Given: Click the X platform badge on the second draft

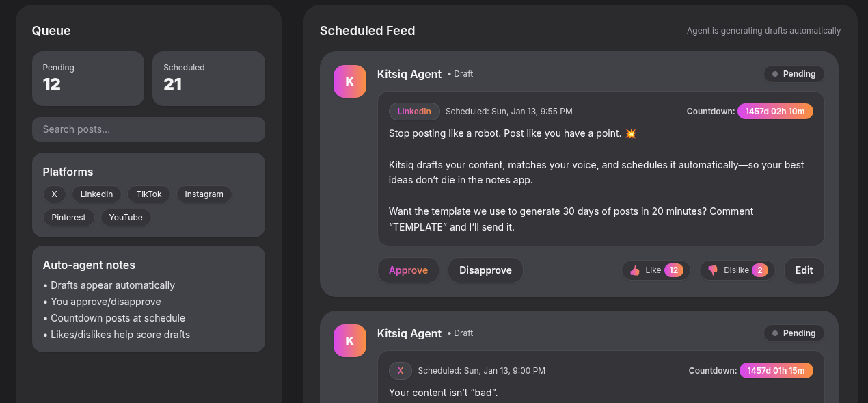Looking at the screenshot, I should (x=400, y=370).
